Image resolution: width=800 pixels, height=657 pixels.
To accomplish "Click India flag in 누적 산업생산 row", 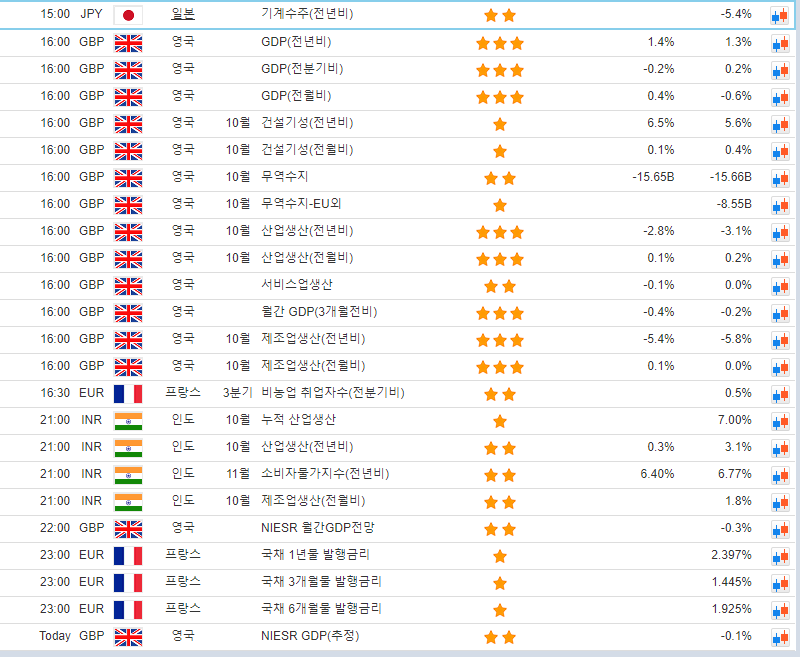I will 128,420.
